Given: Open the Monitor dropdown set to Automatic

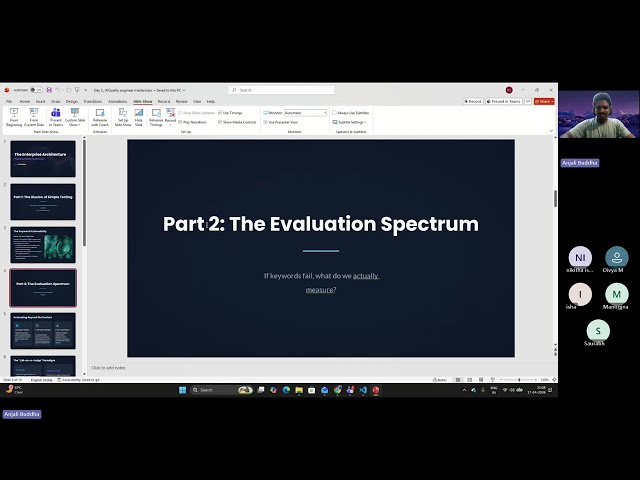Looking at the screenshot, I should (x=305, y=113).
